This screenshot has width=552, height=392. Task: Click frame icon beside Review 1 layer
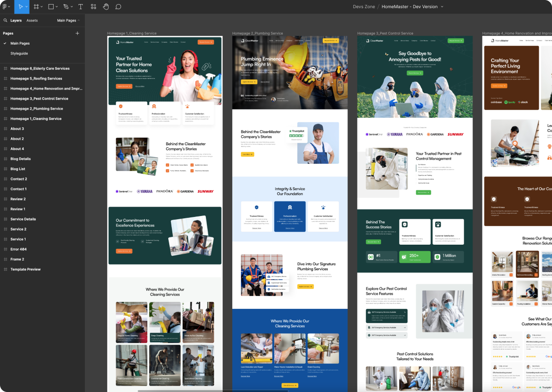pyautogui.click(x=5, y=209)
